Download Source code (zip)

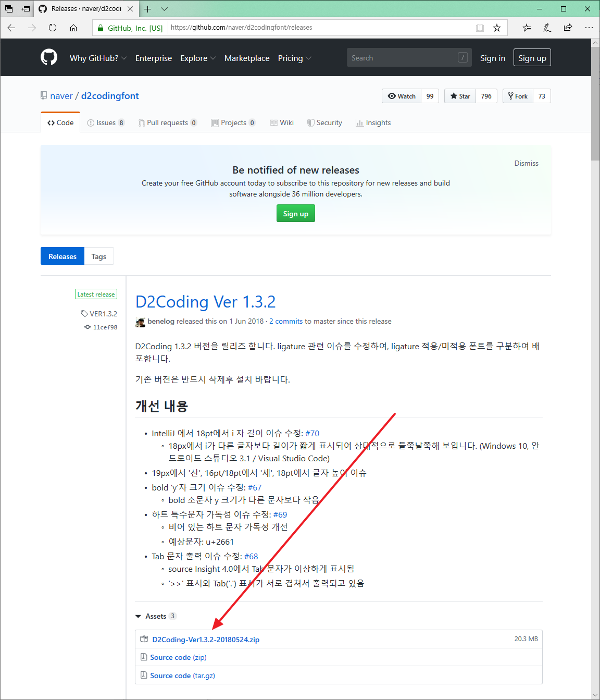coord(178,657)
